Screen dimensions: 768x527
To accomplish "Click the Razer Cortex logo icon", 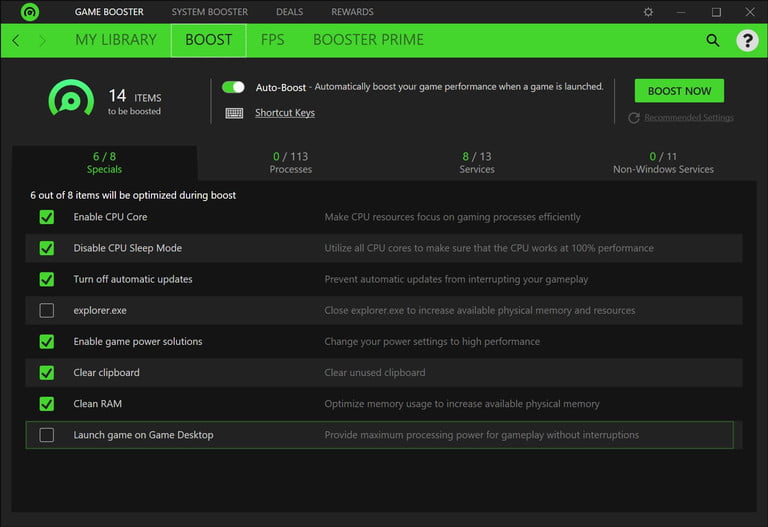I will [x=30, y=12].
